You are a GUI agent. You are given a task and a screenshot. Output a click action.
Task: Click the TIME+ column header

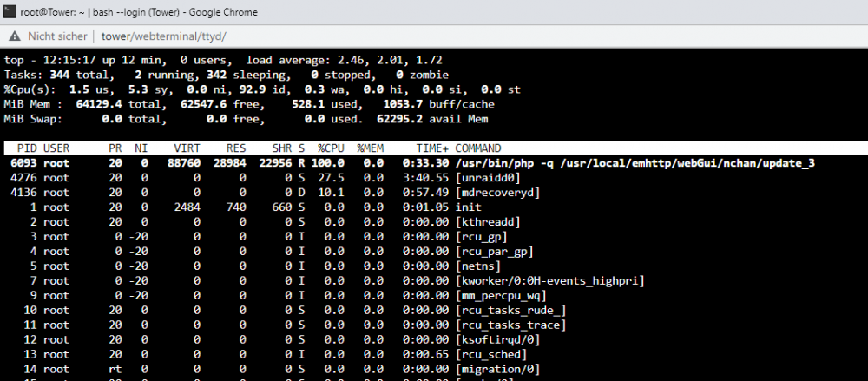tap(433, 148)
